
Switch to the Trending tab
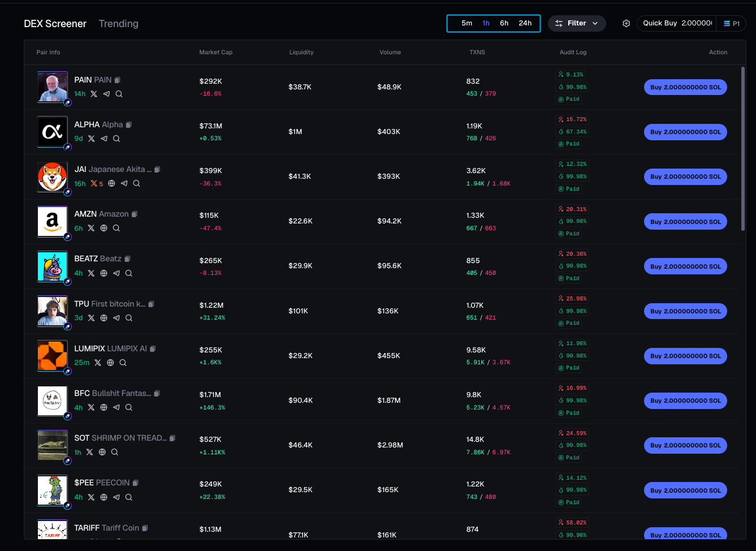coord(118,24)
